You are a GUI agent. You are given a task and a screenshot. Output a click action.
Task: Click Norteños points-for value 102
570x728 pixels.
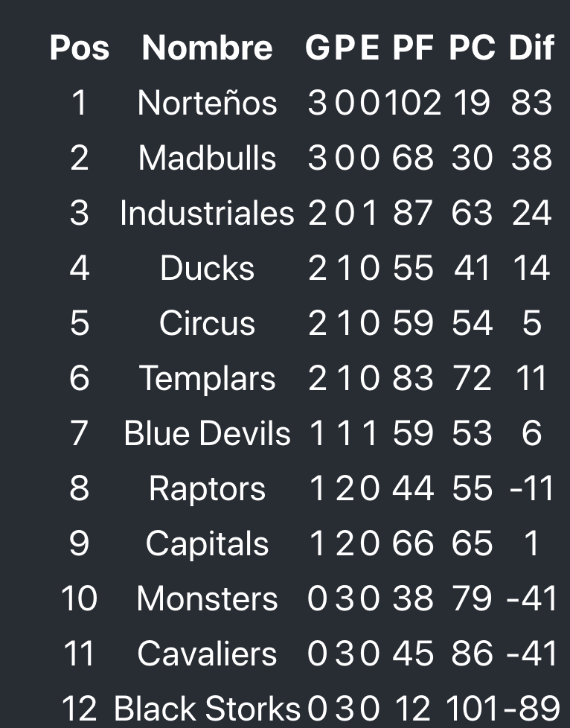pos(414,103)
